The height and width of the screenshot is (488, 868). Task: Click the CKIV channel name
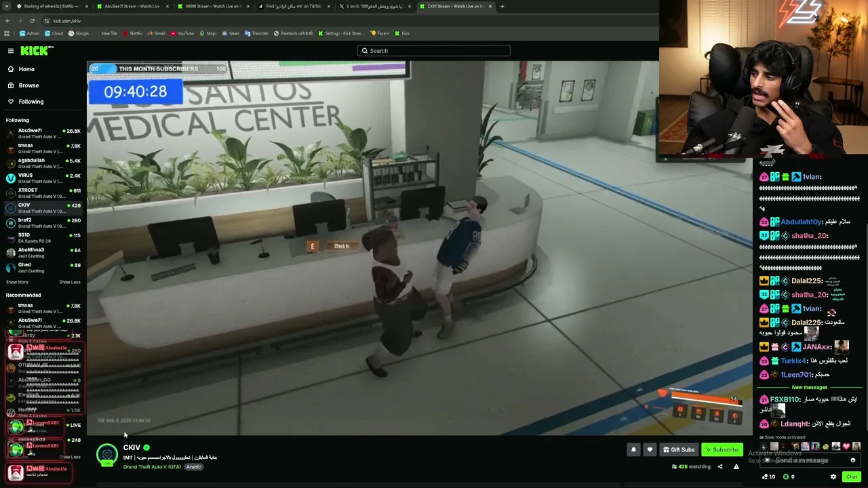click(x=132, y=447)
